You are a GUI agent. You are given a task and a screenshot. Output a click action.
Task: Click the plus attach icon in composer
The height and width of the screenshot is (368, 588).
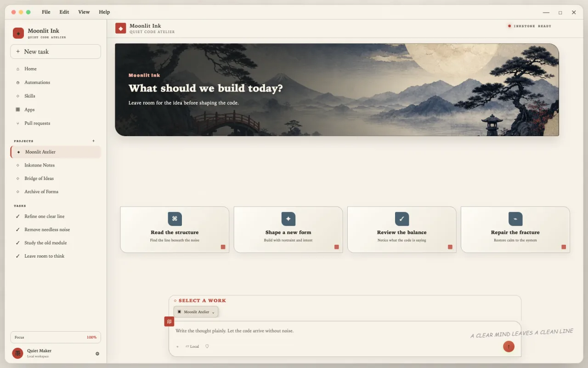(x=178, y=346)
